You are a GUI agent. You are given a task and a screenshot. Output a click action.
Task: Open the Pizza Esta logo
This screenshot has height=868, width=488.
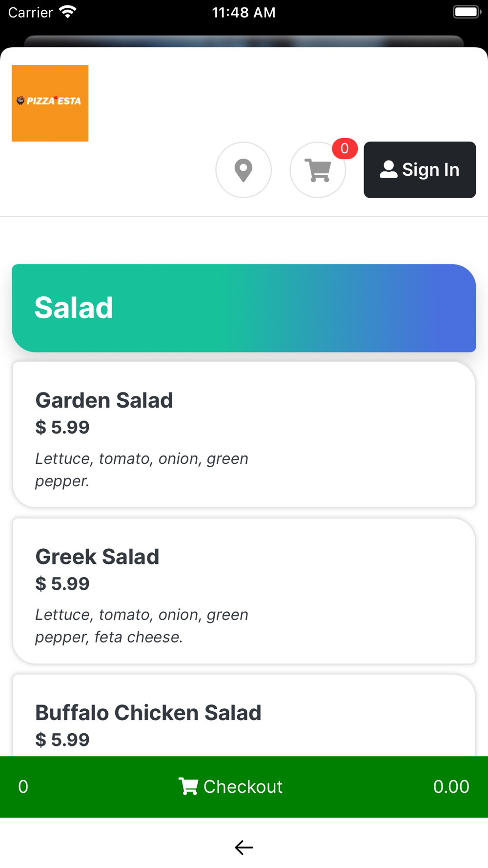tap(50, 103)
